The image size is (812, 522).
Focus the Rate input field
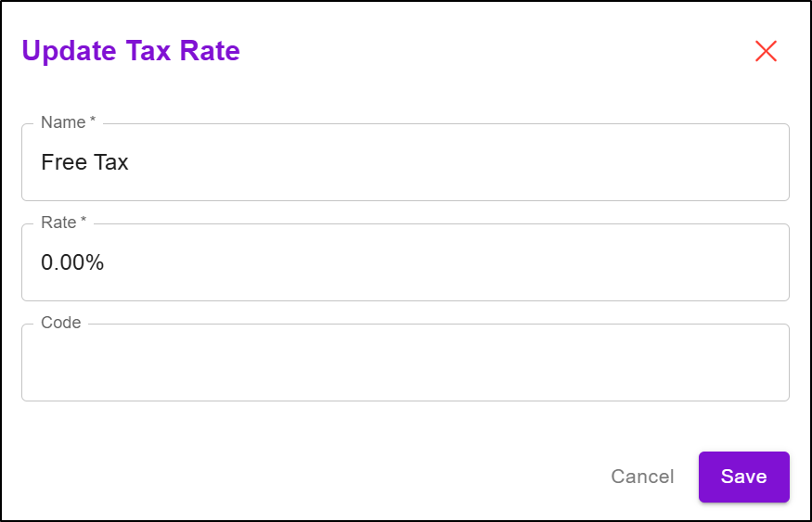(x=405, y=262)
